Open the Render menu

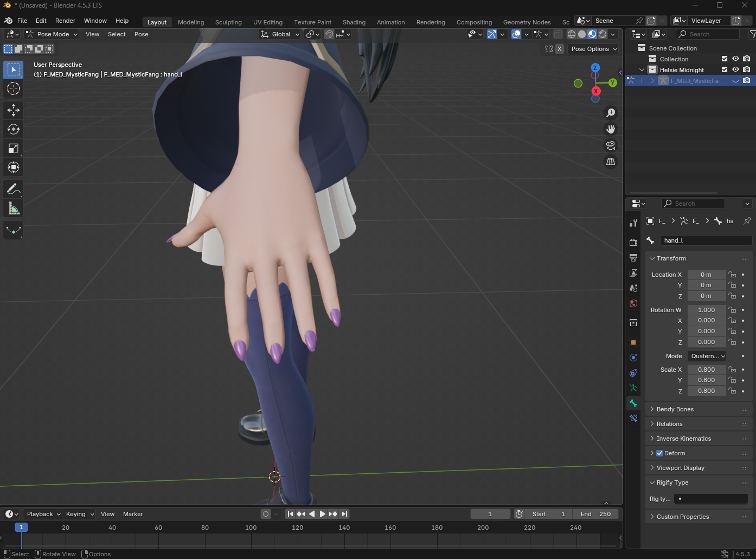[x=65, y=21]
